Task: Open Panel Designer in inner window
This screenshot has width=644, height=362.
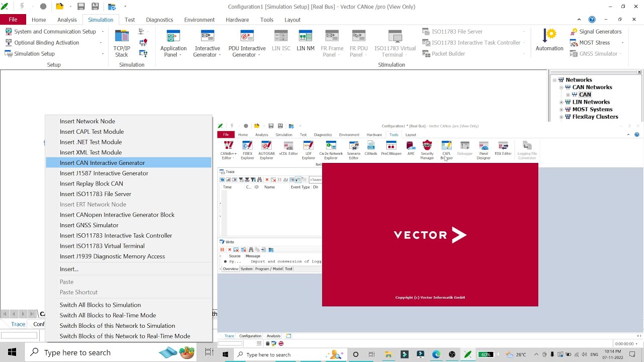Action: pyautogui.click(x=484, y=150)
